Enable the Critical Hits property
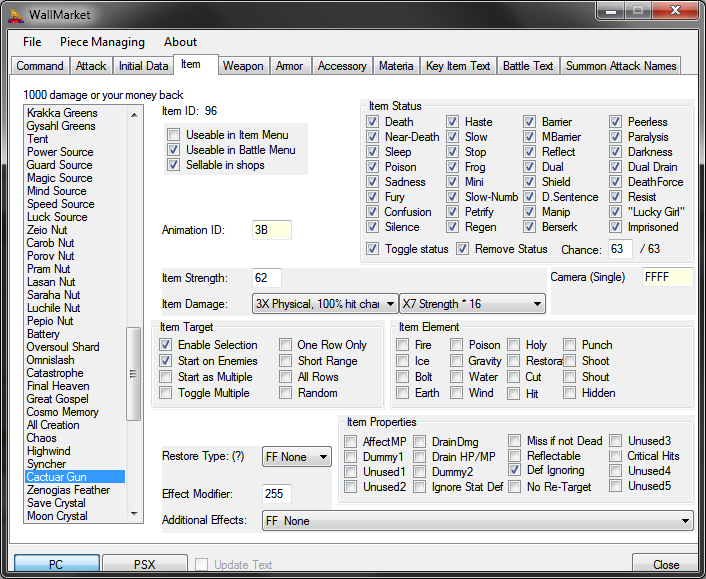 click(615, 456)
